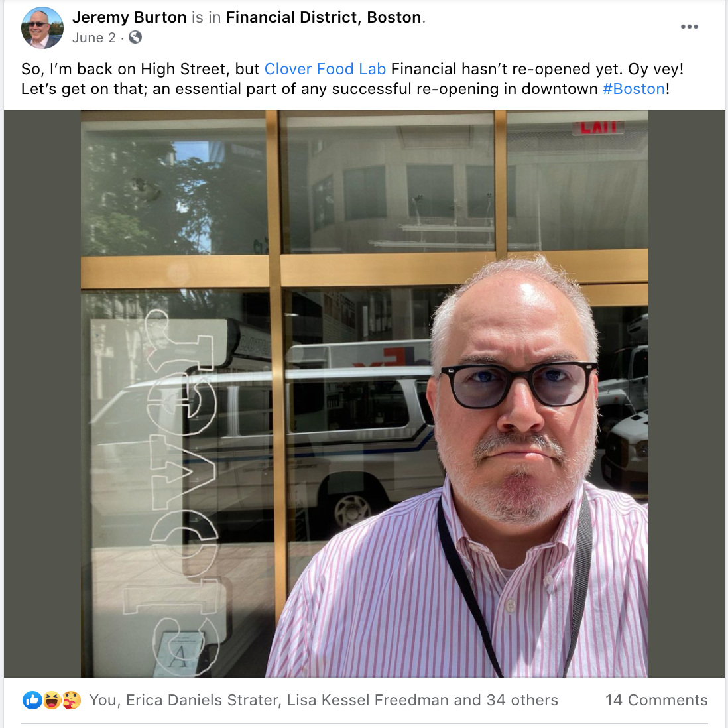Click the left dark margin beside photo
Viewport: 728px width, 728px height.
(42, 394)
